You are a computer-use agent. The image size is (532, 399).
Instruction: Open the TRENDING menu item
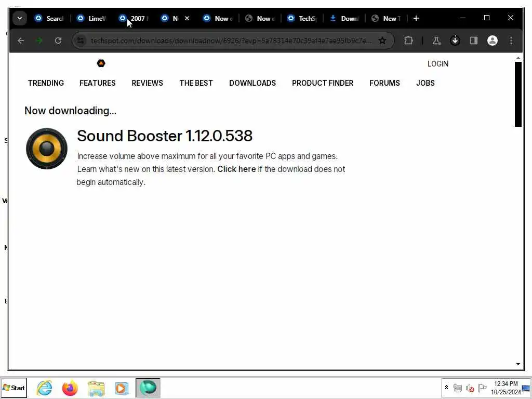[x=46, y=83]
